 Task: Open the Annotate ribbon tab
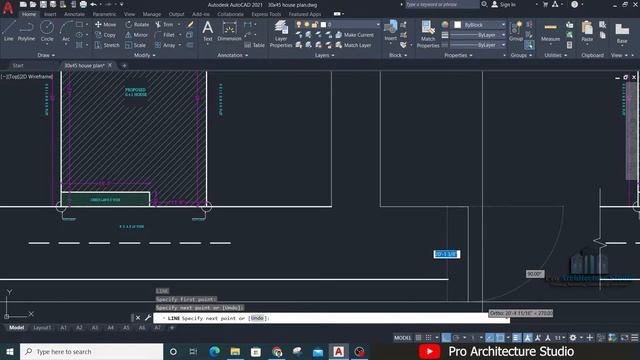74,14
